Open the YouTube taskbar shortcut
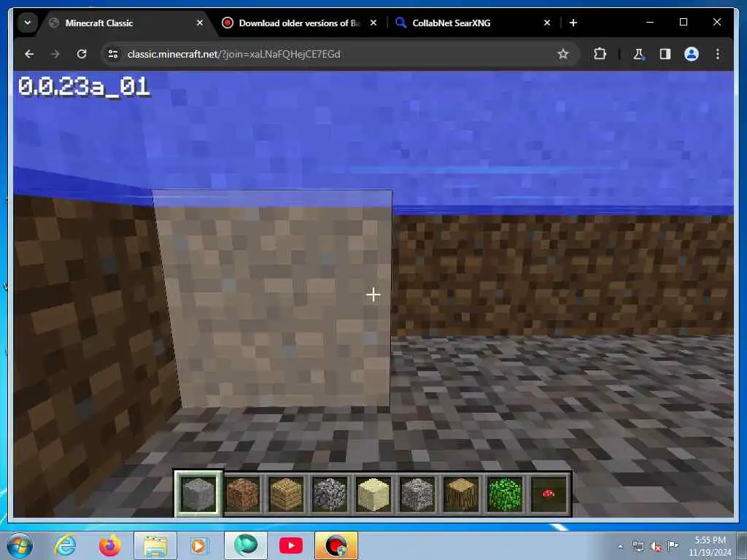Screen dimensions: 747x560 point(290,545)
